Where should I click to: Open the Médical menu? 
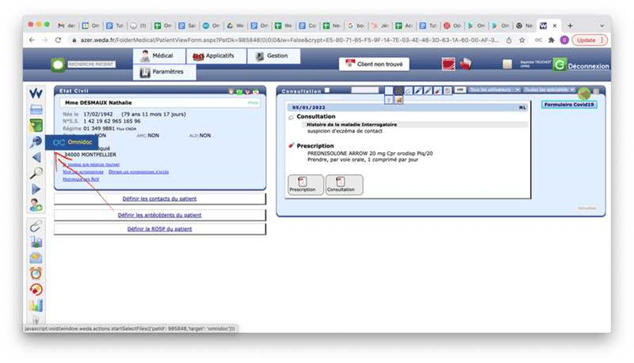point(159,56)
